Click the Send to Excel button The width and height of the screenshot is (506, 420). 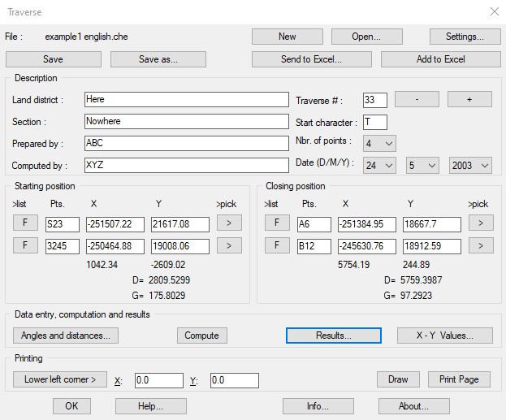(310, 59)
